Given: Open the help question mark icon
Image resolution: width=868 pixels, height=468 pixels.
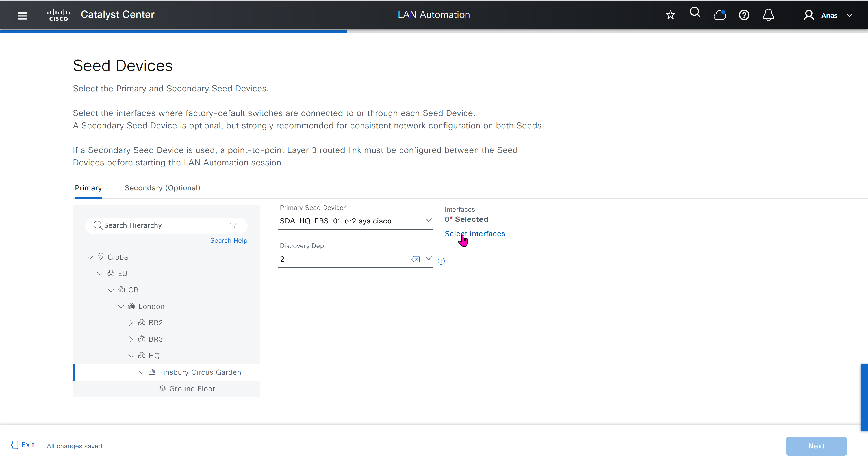Looking at the screenshot, I should [x=744, y=15].
